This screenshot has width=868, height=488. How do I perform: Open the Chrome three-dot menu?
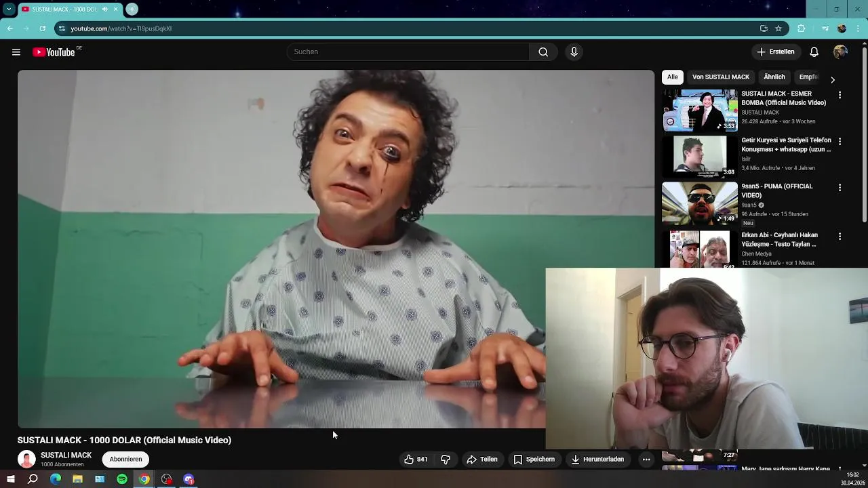coord(858,28)
